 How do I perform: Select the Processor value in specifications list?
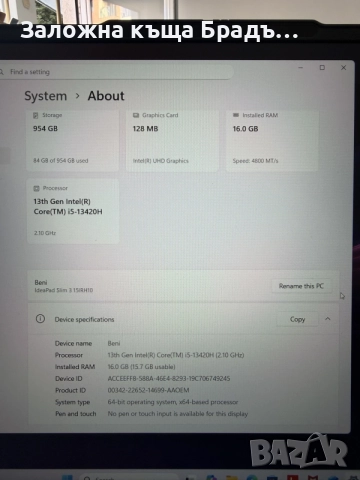[x=176, y=355]
